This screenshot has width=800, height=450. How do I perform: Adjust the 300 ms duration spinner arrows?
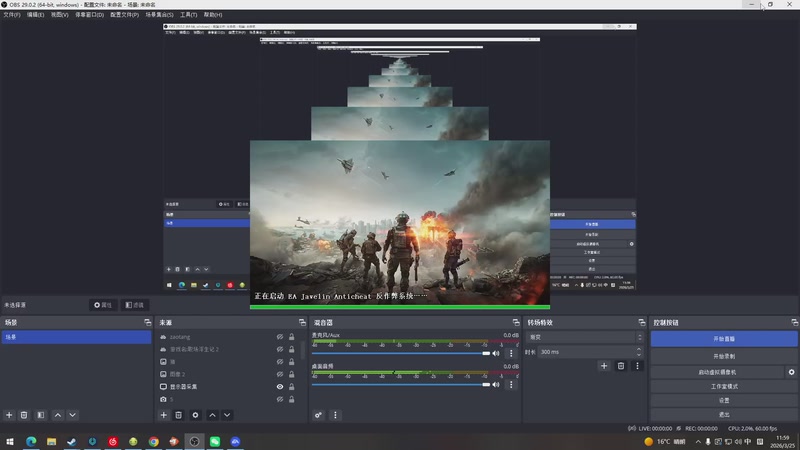pyautogui.click(x=639, y=352)
